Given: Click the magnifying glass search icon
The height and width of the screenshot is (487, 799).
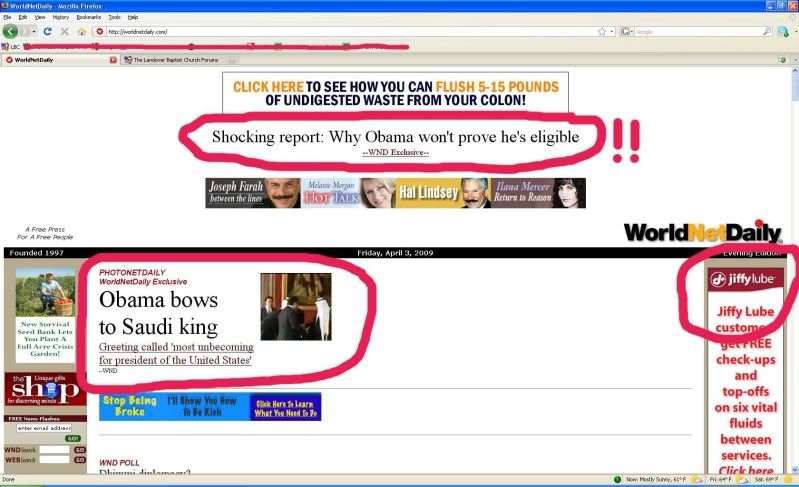Looking at the screenshot, I should pos(767,32).
